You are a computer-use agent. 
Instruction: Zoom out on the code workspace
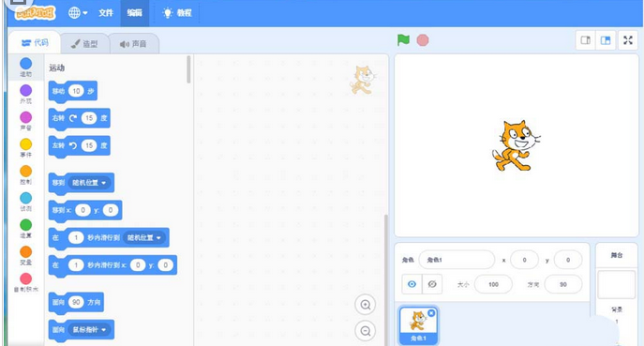pyautogui.click(x=366, y=331)
